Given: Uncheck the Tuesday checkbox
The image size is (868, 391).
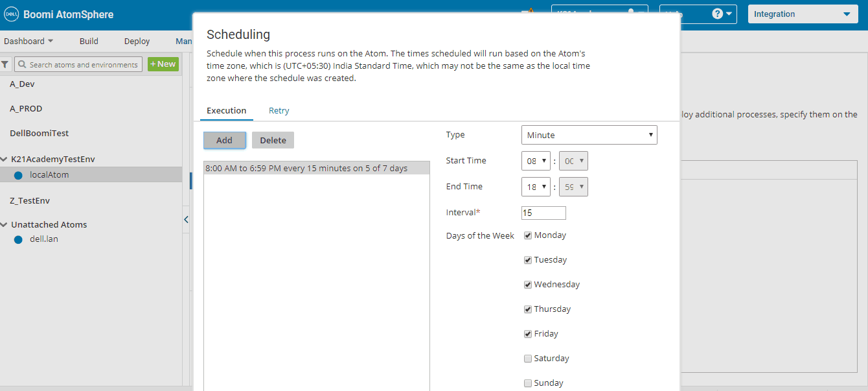Looking at the screenshot, I should coord(528,260).
